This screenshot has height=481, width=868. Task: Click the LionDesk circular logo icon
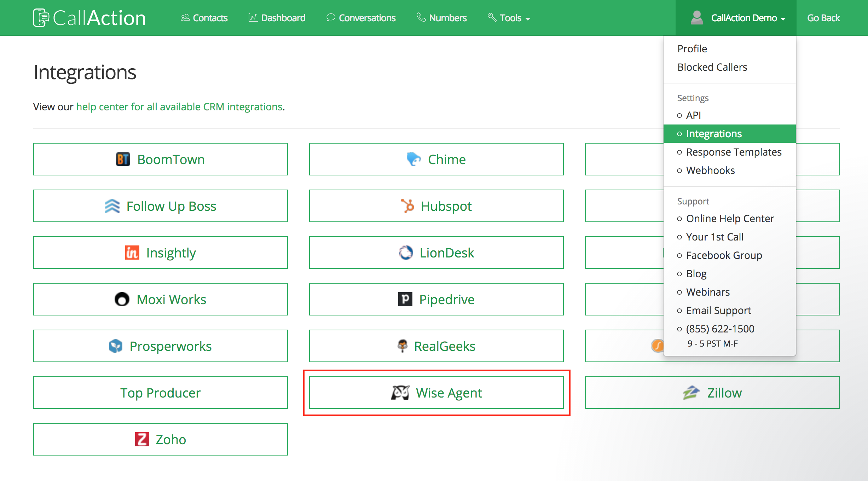coord(406,253)
